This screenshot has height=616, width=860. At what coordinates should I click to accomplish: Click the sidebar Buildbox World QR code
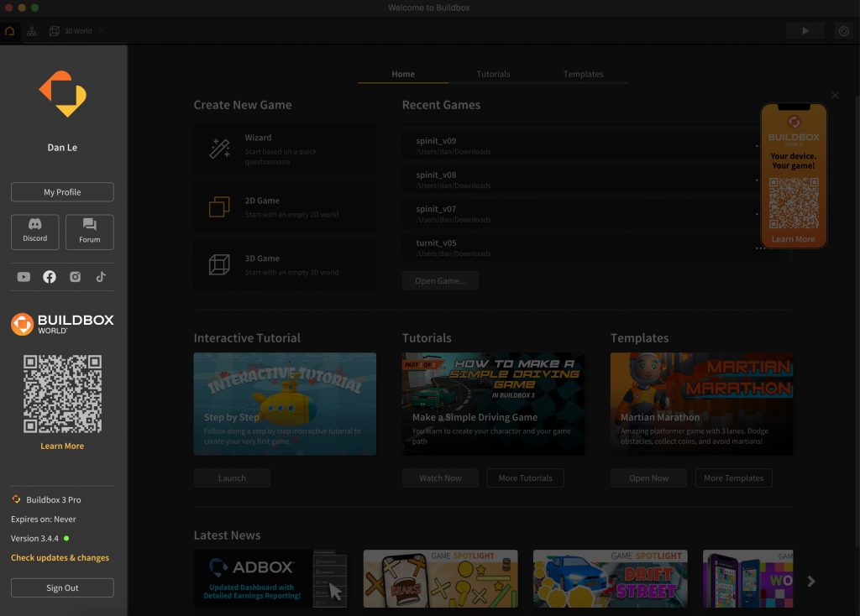click(62, 394)
